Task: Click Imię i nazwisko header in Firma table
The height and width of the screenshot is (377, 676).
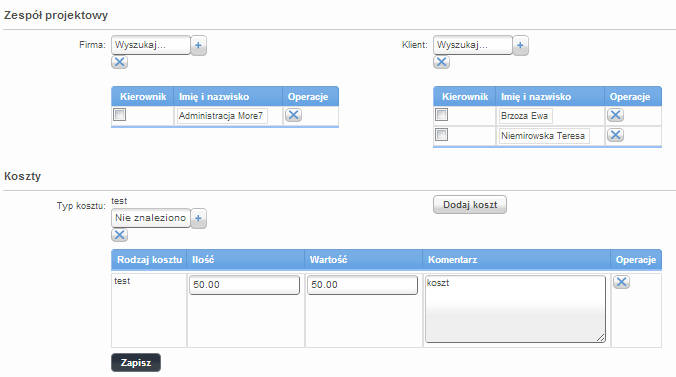Action: tap(228, 97)
